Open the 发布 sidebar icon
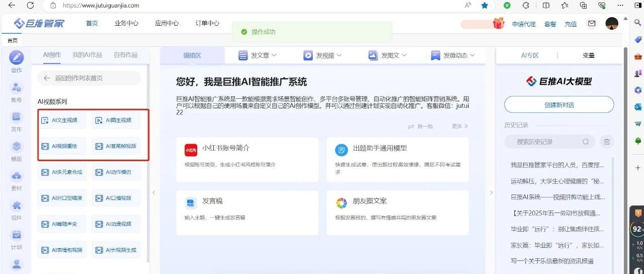 [x=17, y=117]
